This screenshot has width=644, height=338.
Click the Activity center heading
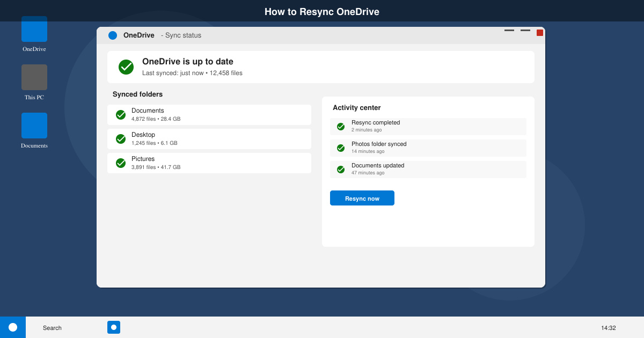pyautogui.click(x=357, y=108)
